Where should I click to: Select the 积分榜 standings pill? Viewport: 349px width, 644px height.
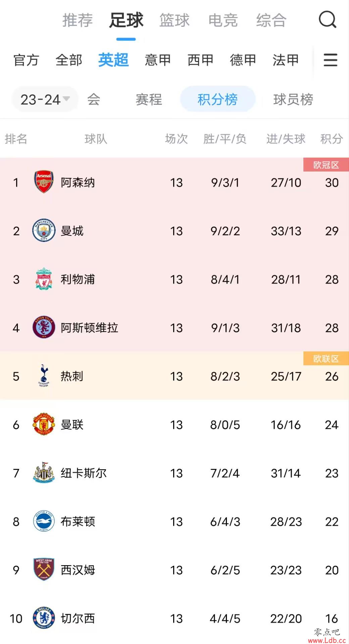click(x=218, y=99)
